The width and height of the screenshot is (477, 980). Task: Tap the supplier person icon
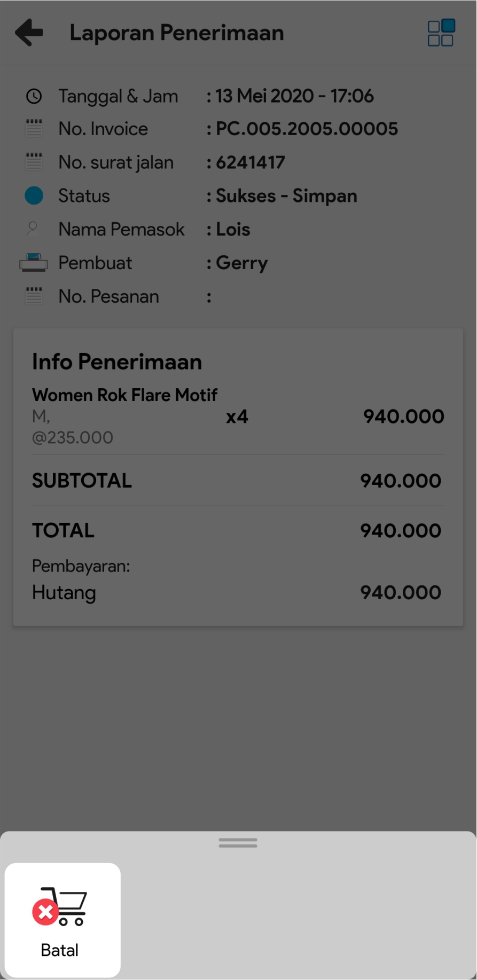click(33, 229)
